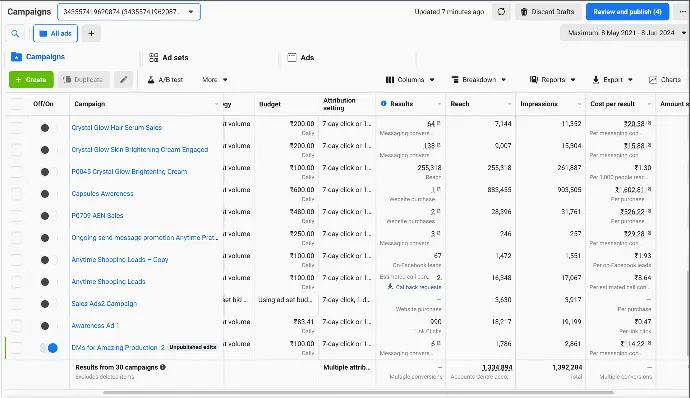Click info icon beside Results from 30 campaigns
This screenshot has height=398, width=690.
click(x=163, y=367)
